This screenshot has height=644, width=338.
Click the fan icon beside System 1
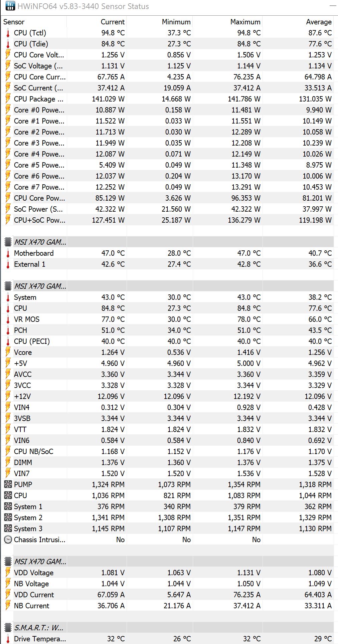(x=8, y=506)
